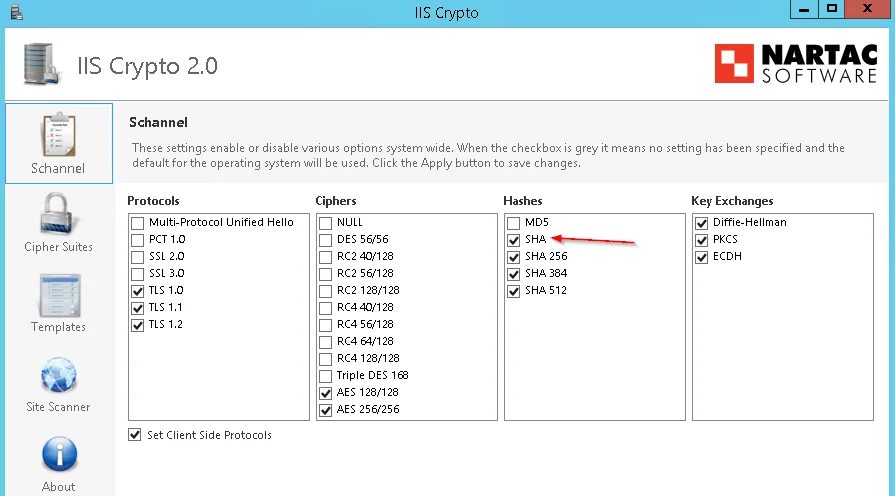Maximize the IIS Crypto window
The image size is (895, 496).
(x=832, y=9)
